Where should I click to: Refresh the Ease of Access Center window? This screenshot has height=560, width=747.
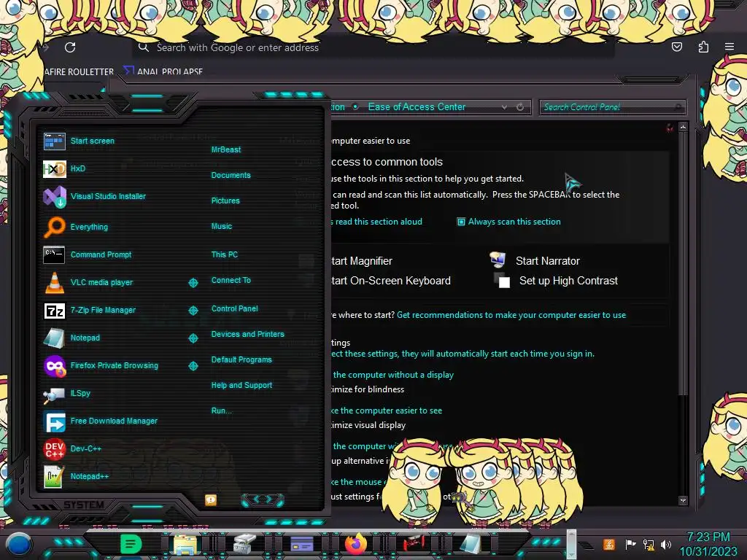coord(520,107)
